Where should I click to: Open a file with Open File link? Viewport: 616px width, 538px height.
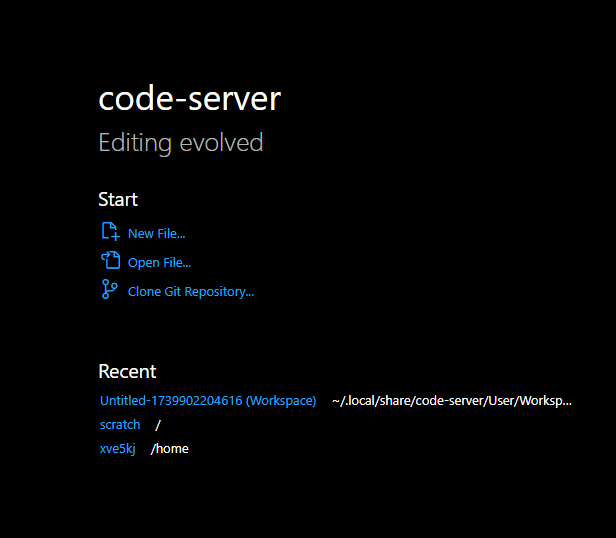tap(159, 263)
